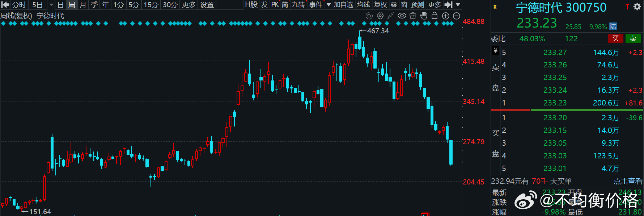Image resolution: width=644 pixels, height=216 pixels.
Task: Toggle the 窗 window button
Action: tap(404, 5)
